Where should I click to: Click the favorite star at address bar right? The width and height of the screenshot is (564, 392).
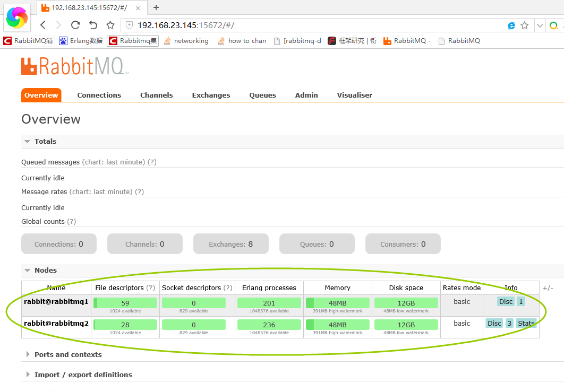tap(525, 25)
